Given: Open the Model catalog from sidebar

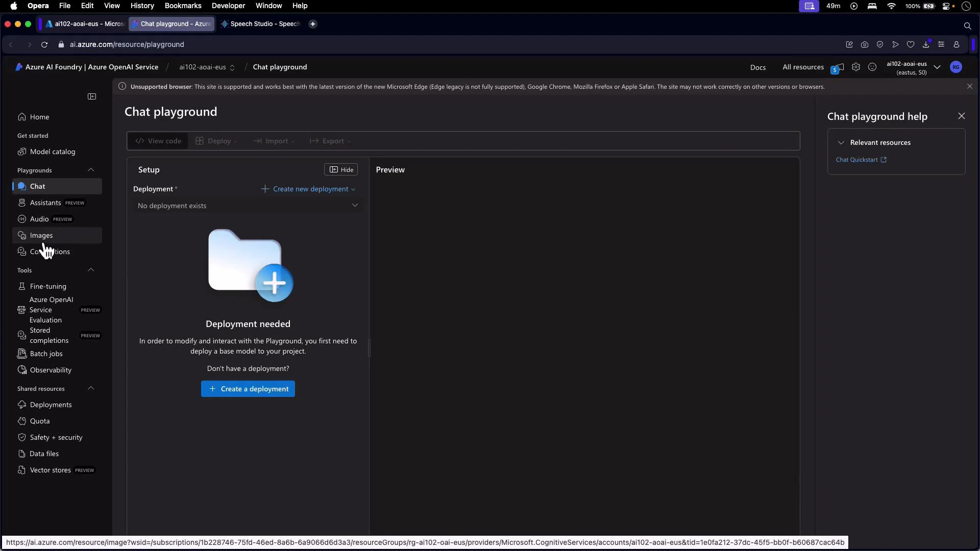Looking at the screenshot, I should 52,152.
